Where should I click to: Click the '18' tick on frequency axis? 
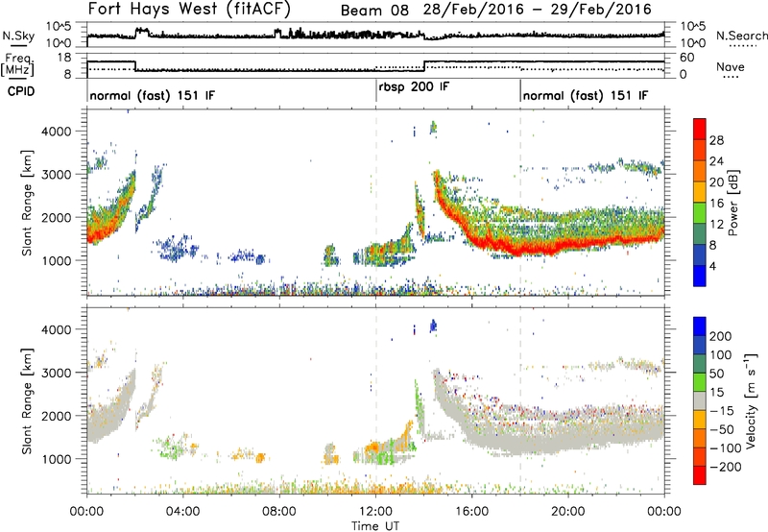point(64,58)
